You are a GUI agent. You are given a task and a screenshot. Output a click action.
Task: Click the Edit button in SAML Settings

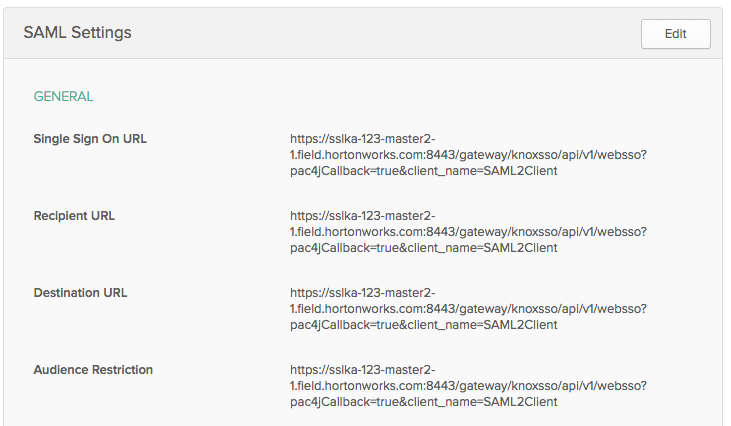click(675, 33)
